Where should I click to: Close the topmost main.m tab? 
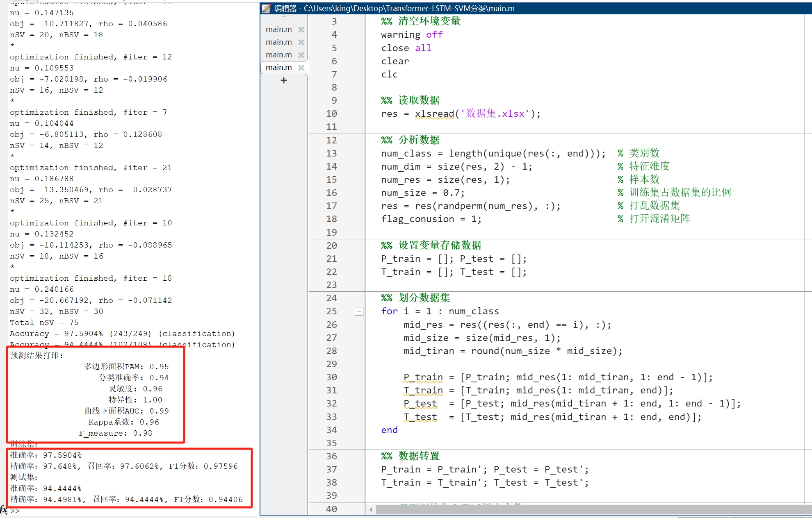tap(301, 29)
